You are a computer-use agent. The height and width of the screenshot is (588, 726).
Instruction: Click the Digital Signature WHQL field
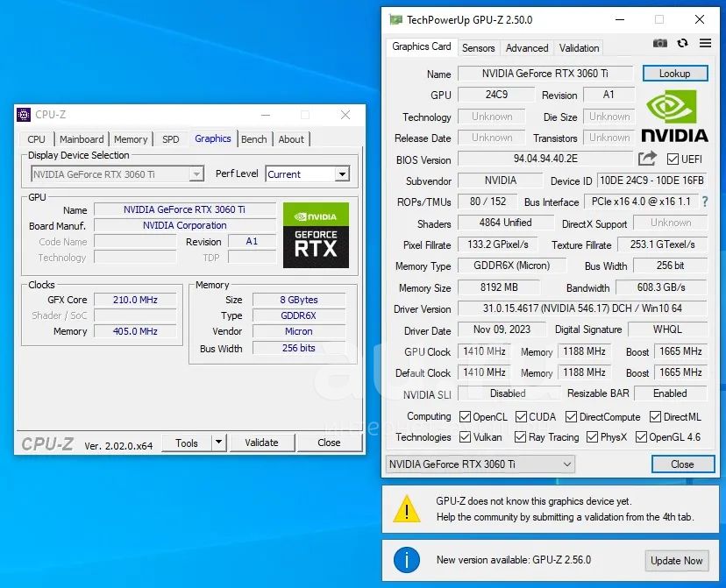(667, 329)
